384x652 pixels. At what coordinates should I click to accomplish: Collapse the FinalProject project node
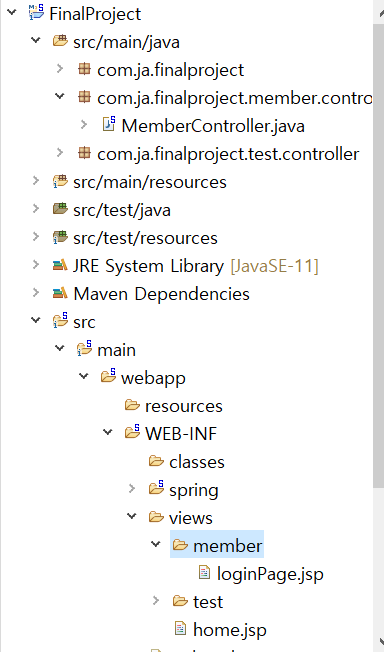point(12,12)
